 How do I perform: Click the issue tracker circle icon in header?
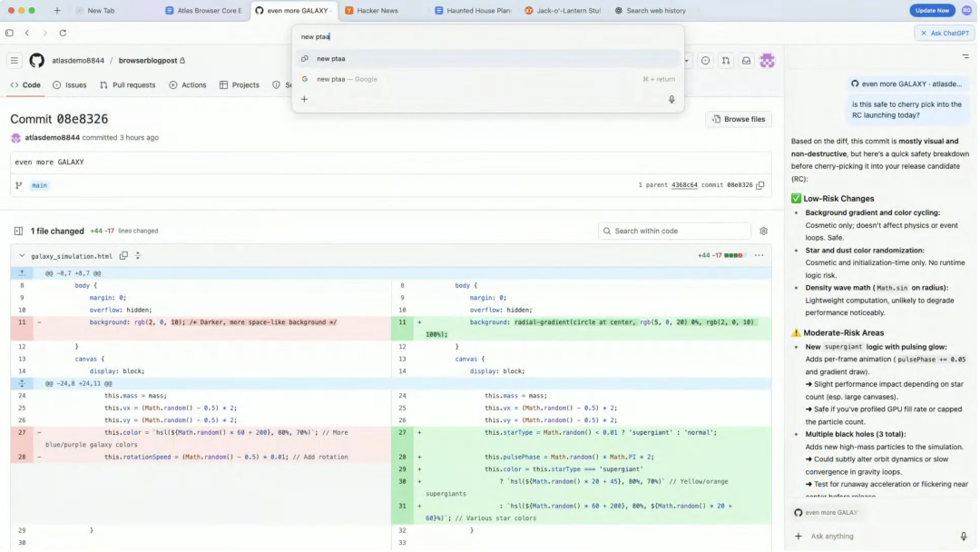point(706,60)
